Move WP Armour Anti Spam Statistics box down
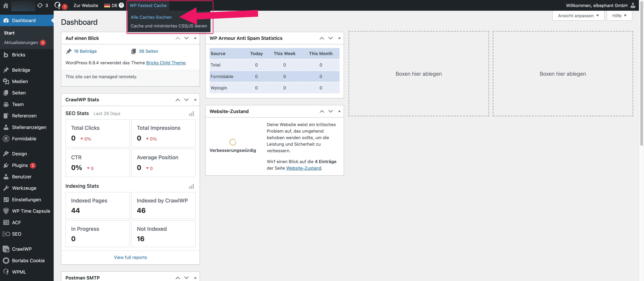644x281 pixels. (x=331, y=38)
